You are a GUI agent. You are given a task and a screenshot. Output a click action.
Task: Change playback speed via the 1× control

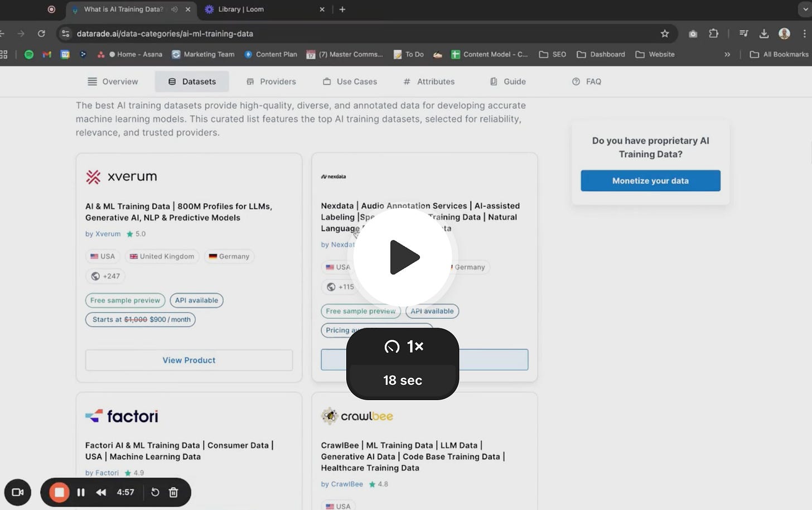[403, 347]
